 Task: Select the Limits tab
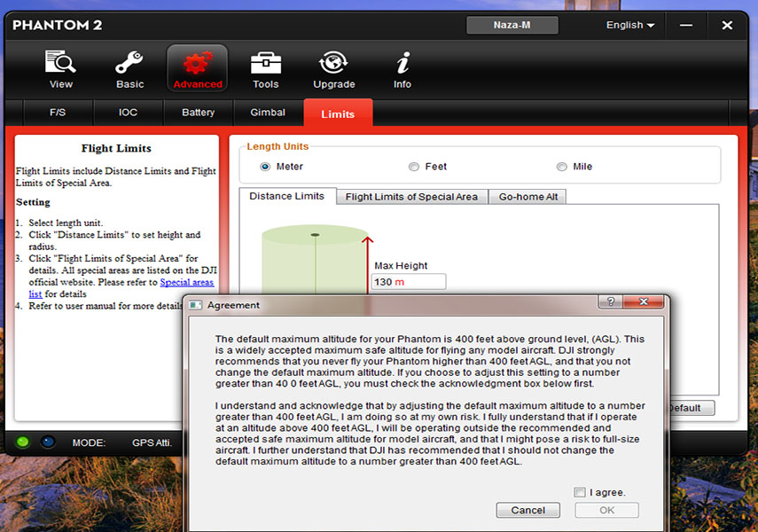tap(338, 113)
